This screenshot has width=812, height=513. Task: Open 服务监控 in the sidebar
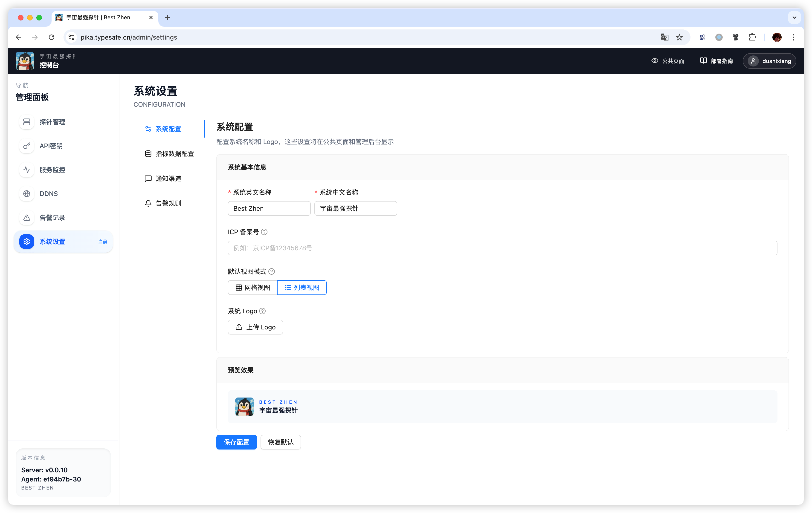coord(63,170)
